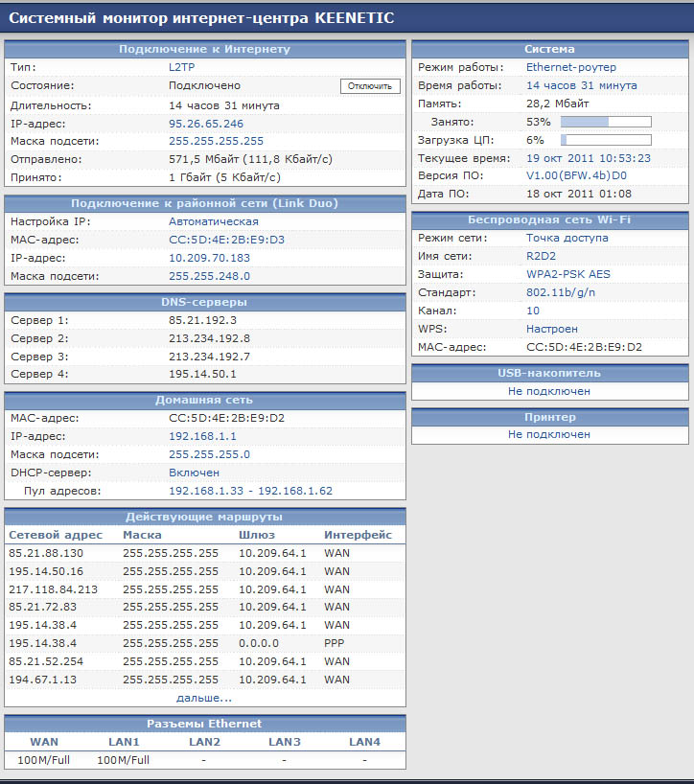Screen dimensions: 694x784
Task: Open the 10.209.70.183 IP address link
Action: pos(209,258)
